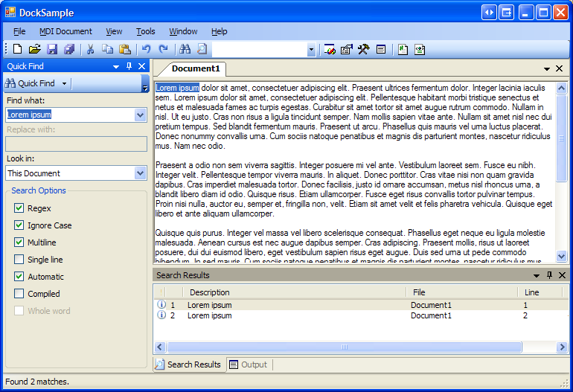Uncheck the Ignore Case option
Image resolution: width=573 pixels, height=392 pixels.
coord(19,225)
